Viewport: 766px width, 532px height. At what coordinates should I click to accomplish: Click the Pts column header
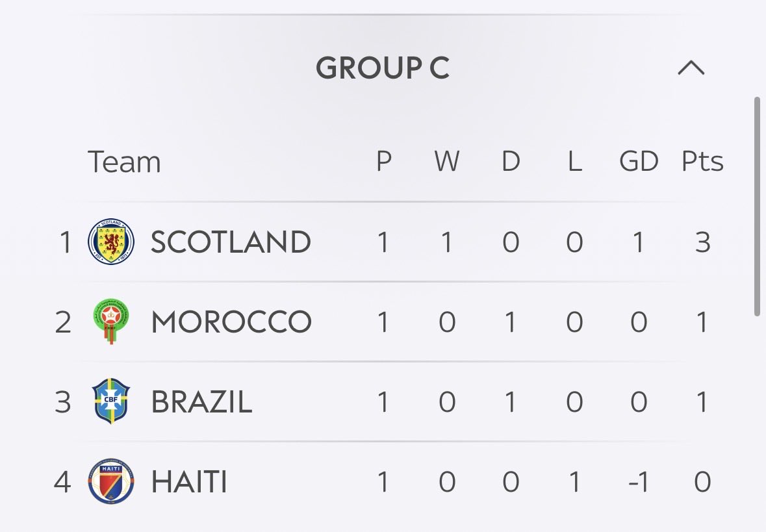coord(702,161)
